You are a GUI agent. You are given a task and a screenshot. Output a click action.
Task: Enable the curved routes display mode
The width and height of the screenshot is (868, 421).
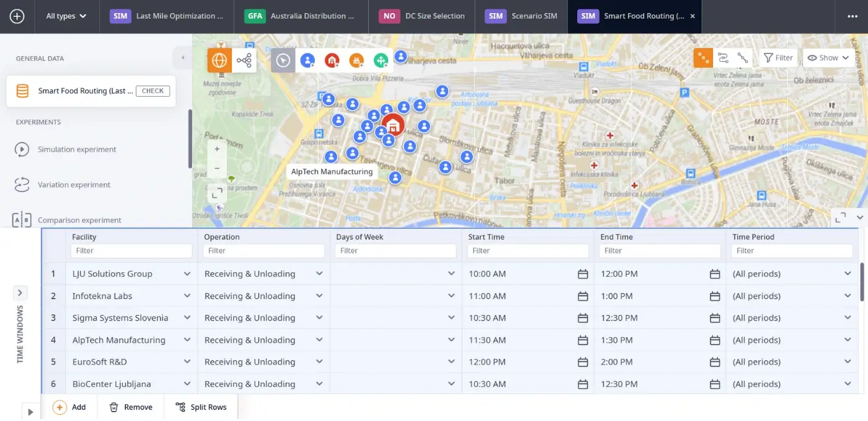coord(723,58)
